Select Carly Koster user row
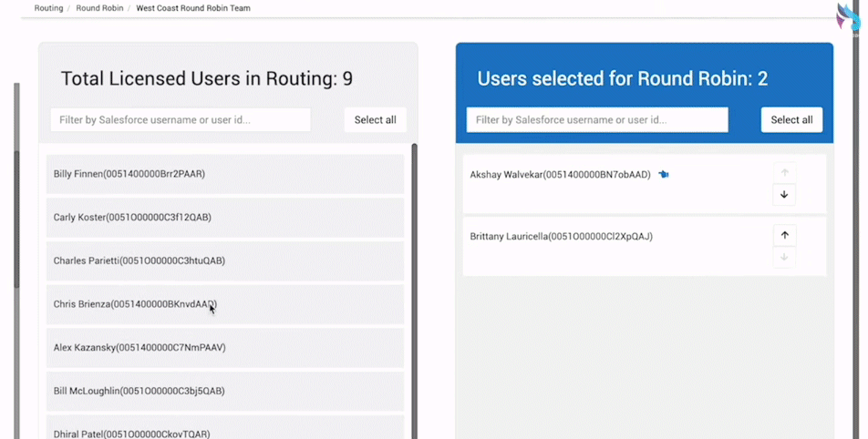868x439 pixels. [225, 218]
